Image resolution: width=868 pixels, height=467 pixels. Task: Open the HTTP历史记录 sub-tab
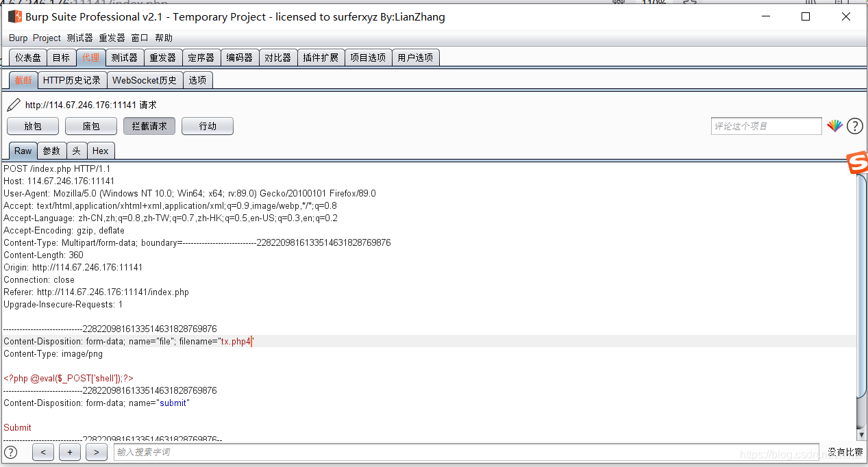72,80
